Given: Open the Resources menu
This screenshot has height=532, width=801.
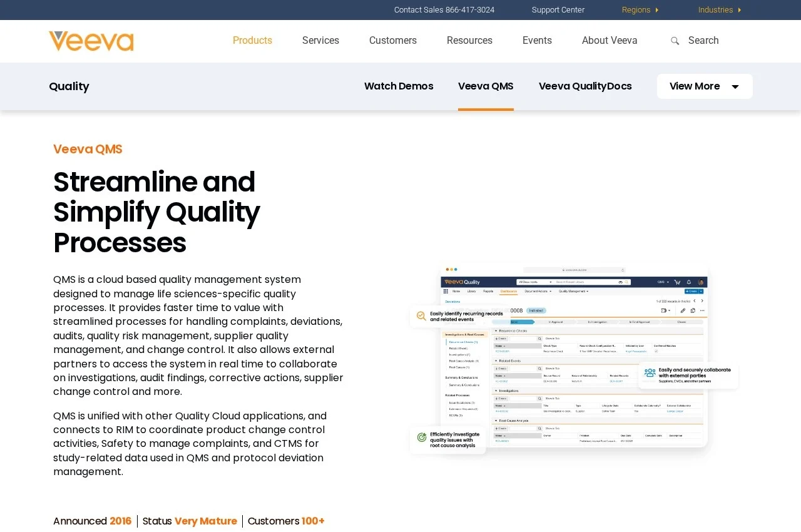Looking at the screenshot, I should tap(469, 41).
